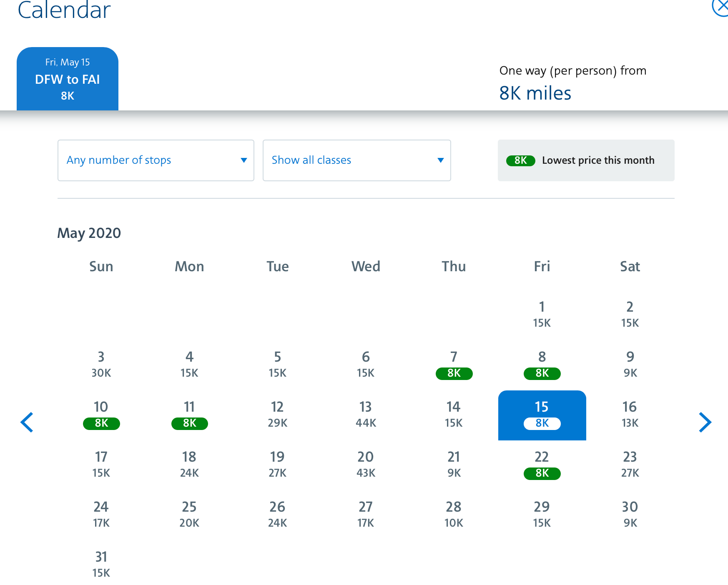Choose May 26 at 24K miles

coord(278,515)
